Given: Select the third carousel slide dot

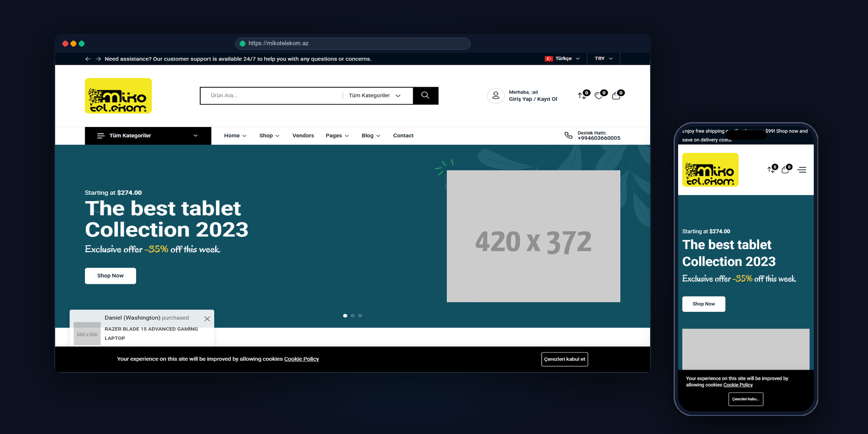Looking at the screenshot, I should click(x=360, y=316).
